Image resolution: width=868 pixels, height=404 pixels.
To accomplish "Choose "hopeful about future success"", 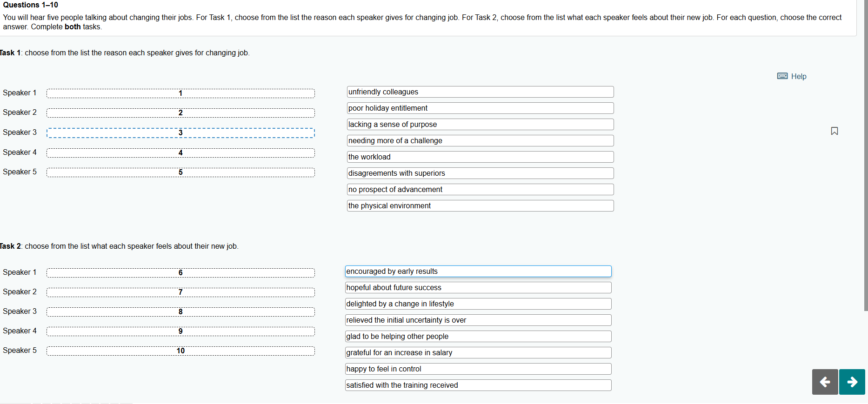I will click(x=478, y=287).
